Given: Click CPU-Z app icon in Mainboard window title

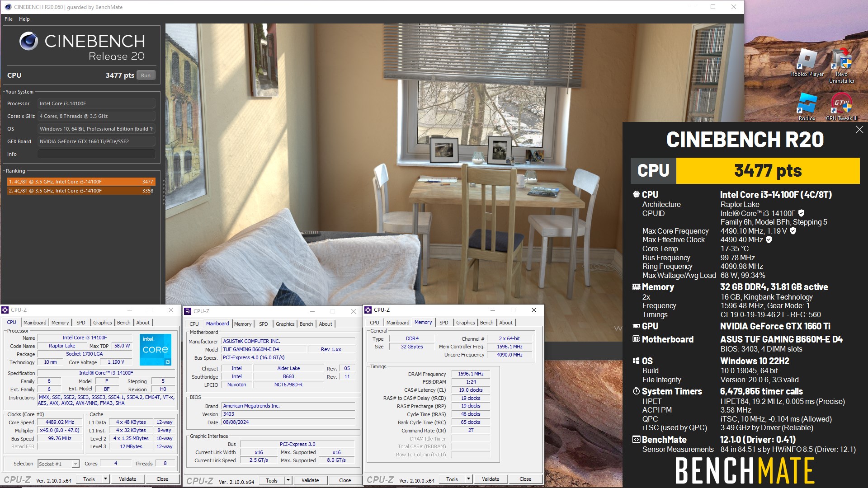Looking at the screenshot, I should pyautogui.click(x=188, y=311).
